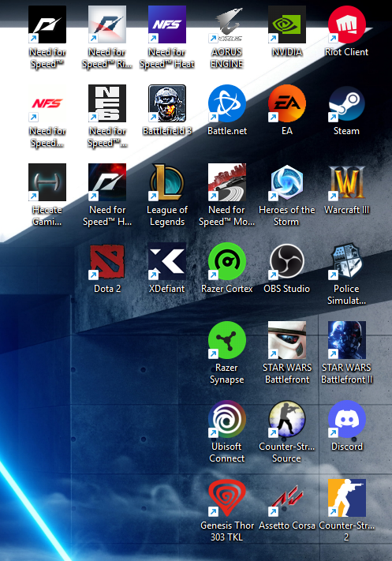This screenshot has height=561, width=392.
Task: Launch the Battle.net icon
Action: 226,103
